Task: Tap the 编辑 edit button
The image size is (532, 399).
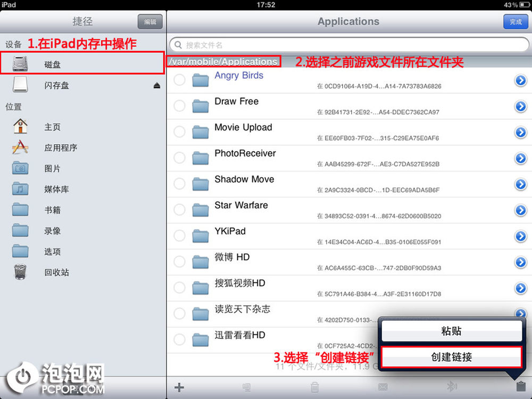Action: [150, 22]
